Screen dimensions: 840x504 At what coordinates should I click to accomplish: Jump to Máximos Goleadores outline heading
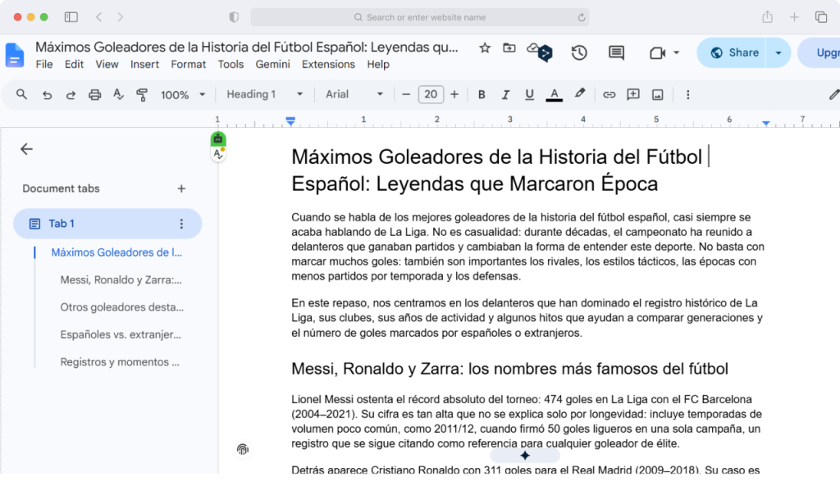pos(116,252)
